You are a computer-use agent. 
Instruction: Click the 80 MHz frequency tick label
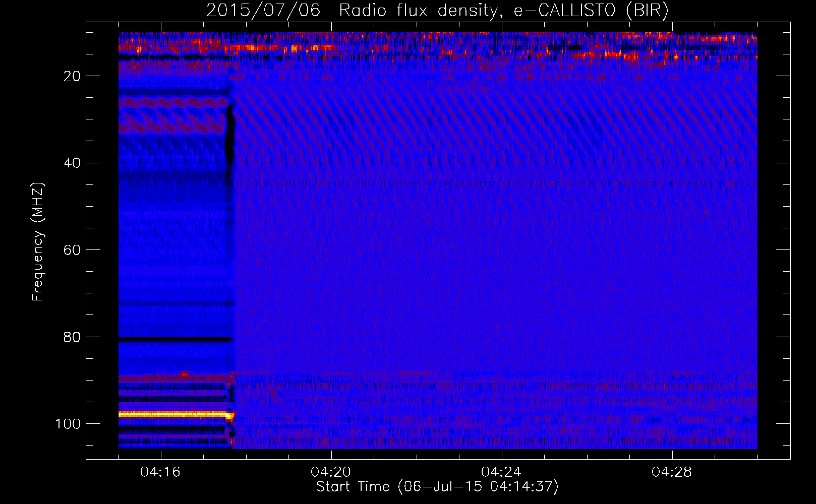click(x=72, y=337)
